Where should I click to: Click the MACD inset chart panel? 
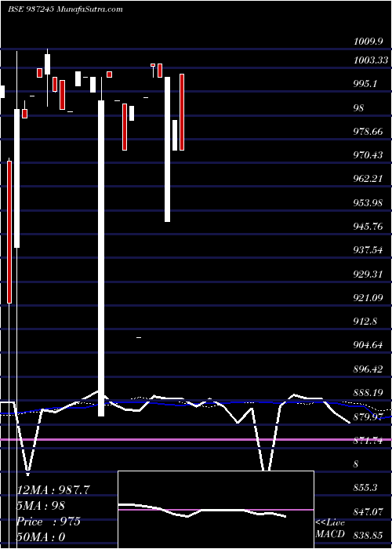click(x=216, y=510)
